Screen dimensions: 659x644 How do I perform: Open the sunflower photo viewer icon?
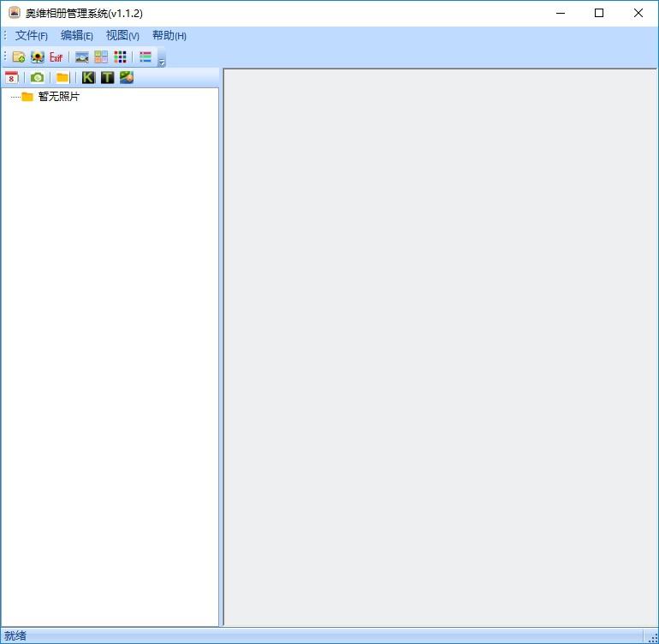[x=38, y=57]
